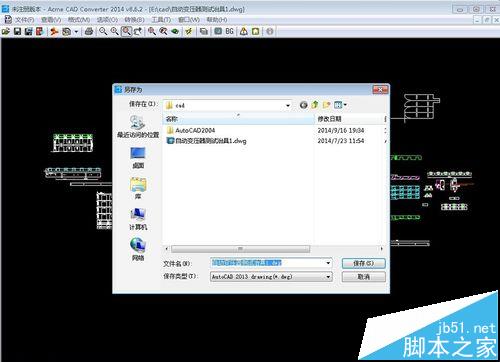Click the Up One Level folder icon

(315, 105)
